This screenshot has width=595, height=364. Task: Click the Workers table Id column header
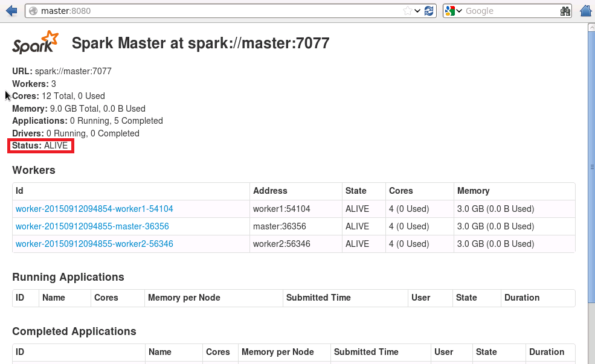(x=131, y=191)
